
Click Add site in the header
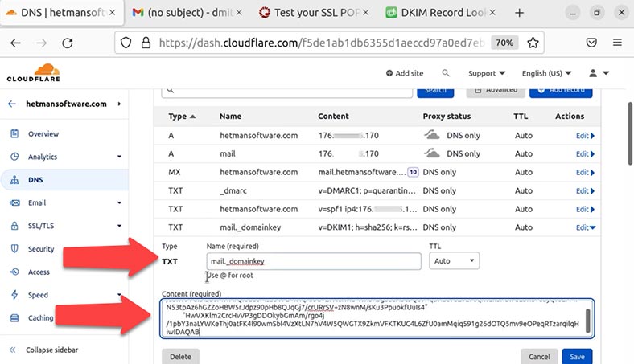coord(405,73)
